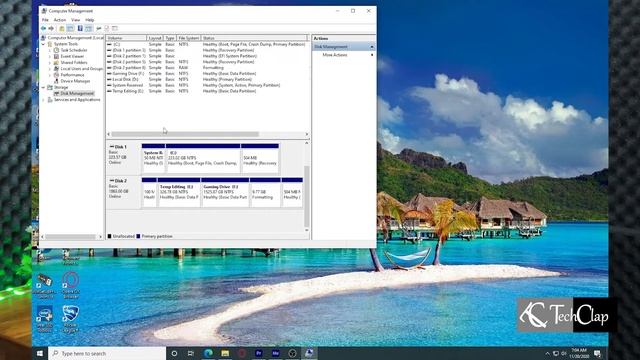Image resolution: width=640 pixels, height=360 pixels.
Task: Open Microsoft Edge from the taskbar
Action: 208,353
